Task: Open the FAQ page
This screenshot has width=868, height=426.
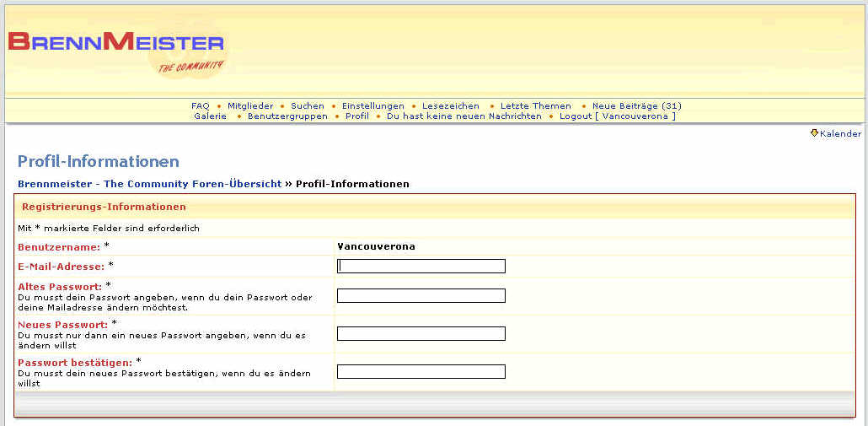Action: coord(201,106)
